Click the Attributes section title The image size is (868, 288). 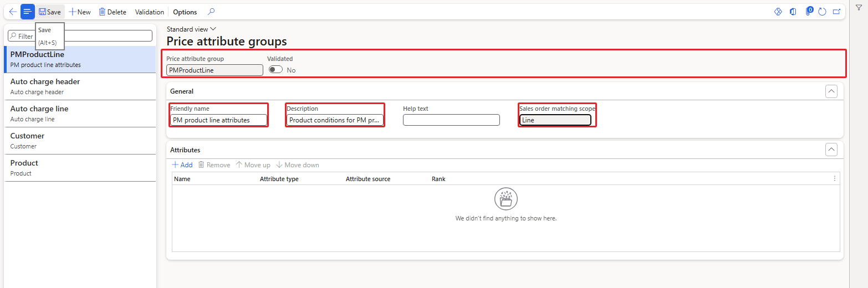[x=185, y=150]
